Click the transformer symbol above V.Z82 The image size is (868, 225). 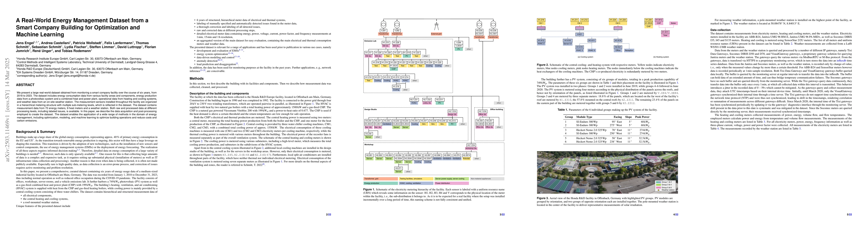[x=397, y=25]
